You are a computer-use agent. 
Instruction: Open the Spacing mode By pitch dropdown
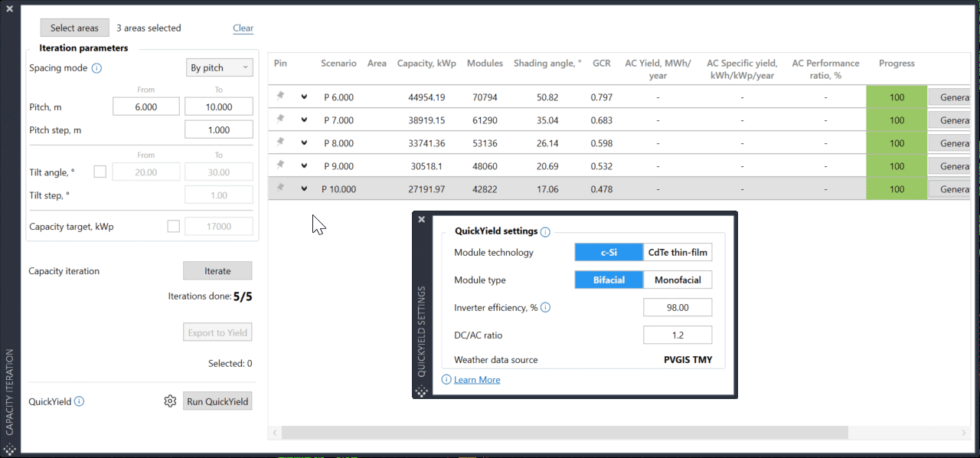coord(220,68)
